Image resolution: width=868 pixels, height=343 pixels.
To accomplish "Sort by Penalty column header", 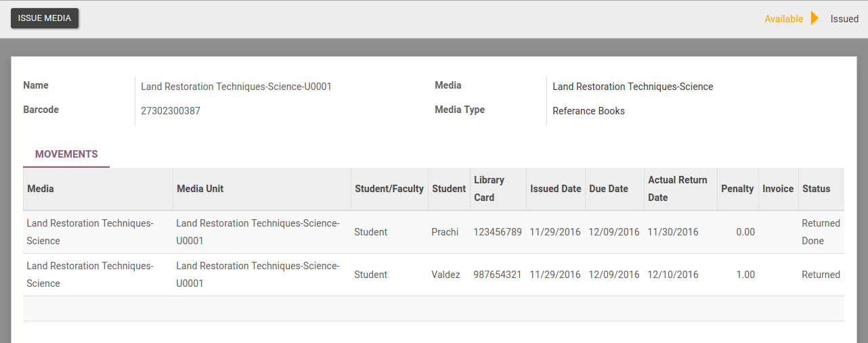I will [x=737, y=189].
